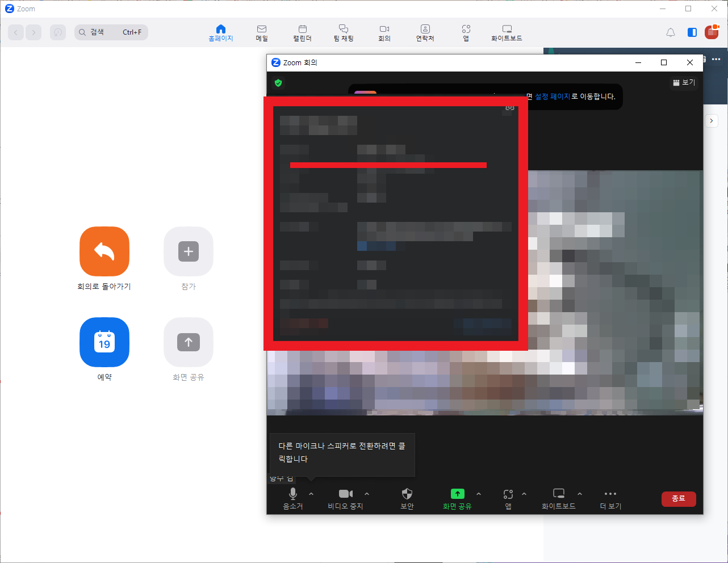Click the 검색 search field
Image resolution: width=728 pixels, height=563 pixels.
click(x=111, y=32)
